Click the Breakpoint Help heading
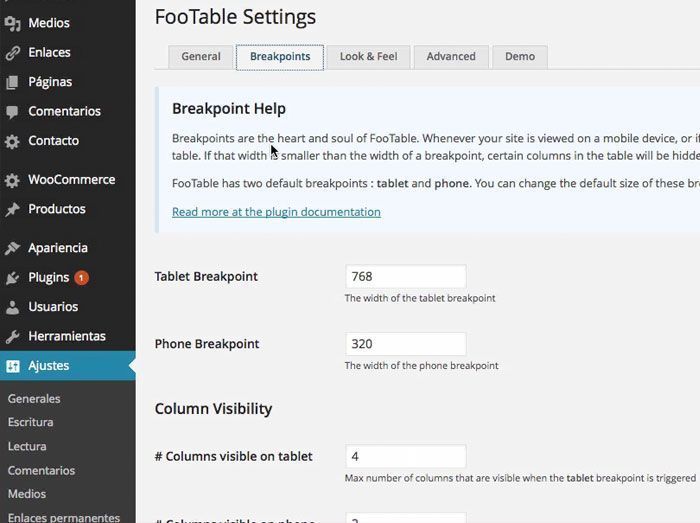 click(229, 109)
